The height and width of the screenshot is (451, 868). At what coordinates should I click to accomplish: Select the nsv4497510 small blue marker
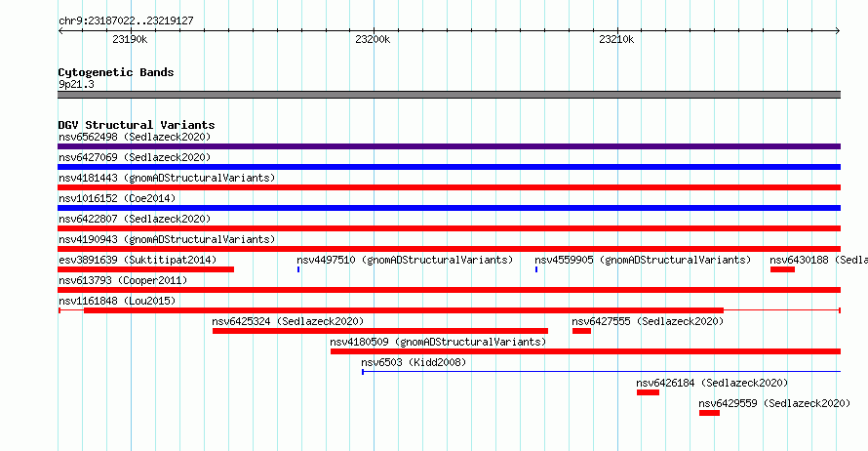[x=298, y=269]
